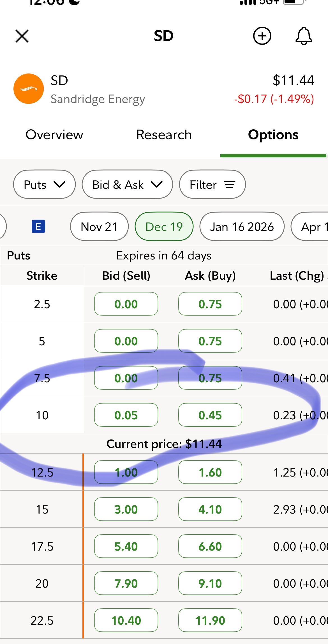
Task: Tap the 7.5 strike cell
Action: pos(42,378)
